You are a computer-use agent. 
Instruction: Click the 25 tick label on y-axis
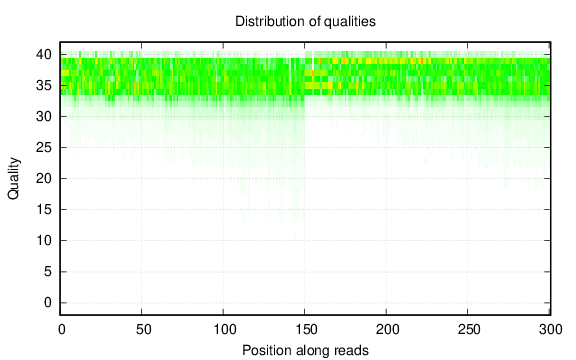coord(44,148)
